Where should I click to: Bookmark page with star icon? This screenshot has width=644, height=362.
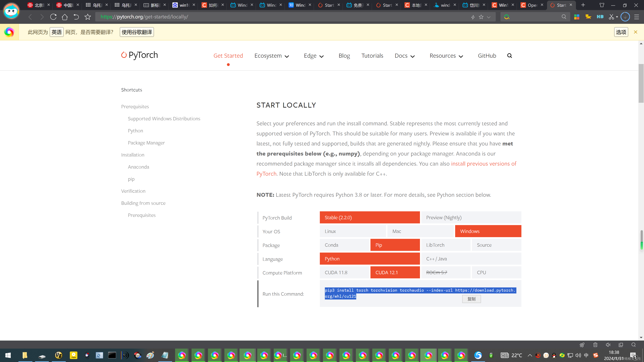click(88, 17)
